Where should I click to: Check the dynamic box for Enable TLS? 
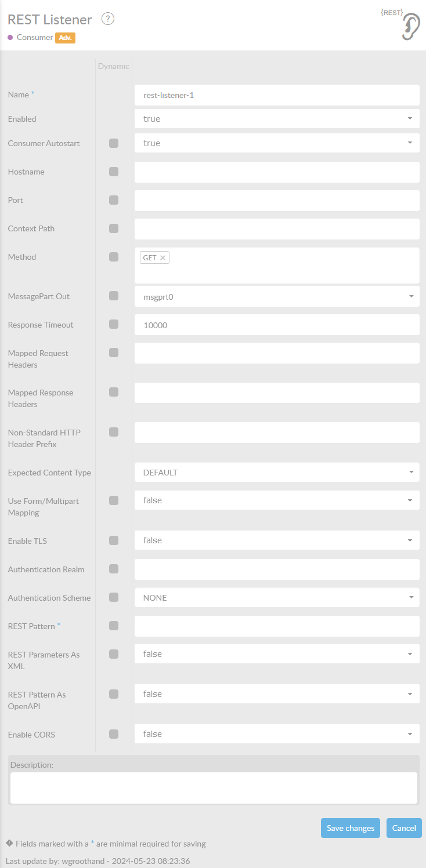point(114,540)
